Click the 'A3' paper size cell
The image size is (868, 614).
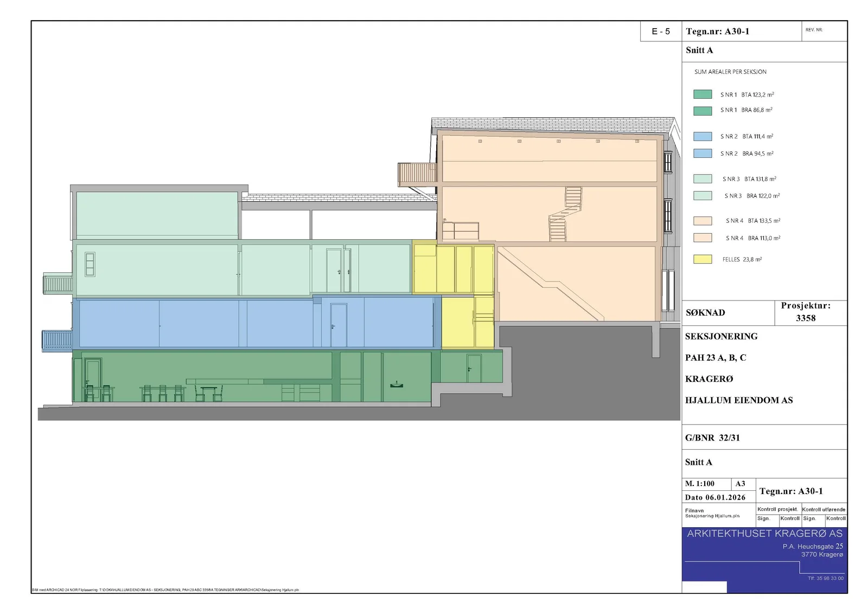coord(743,484)
